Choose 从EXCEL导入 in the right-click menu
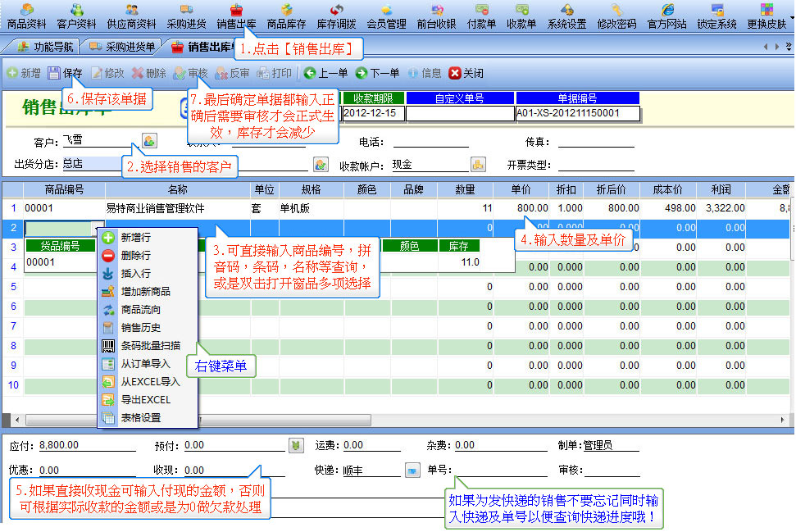This screenshot has height=532, width=796. [x=149, y=381]
